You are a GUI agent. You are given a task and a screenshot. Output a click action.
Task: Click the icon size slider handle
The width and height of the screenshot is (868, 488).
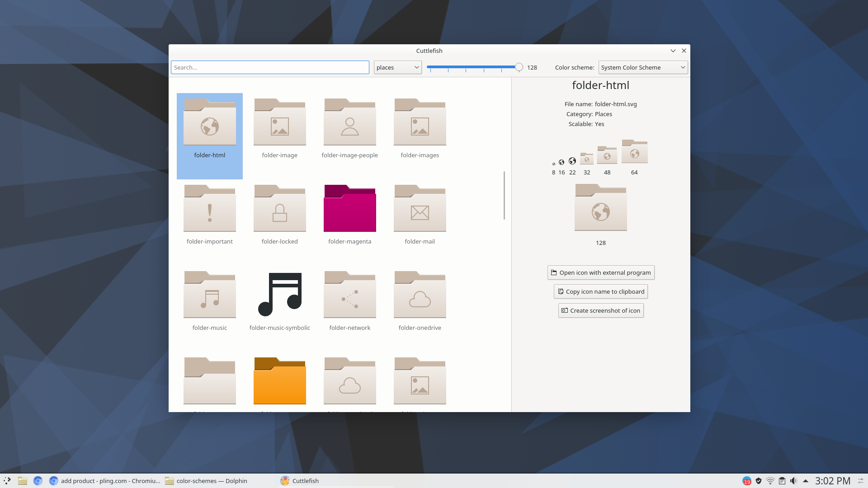tap(519, 67)
